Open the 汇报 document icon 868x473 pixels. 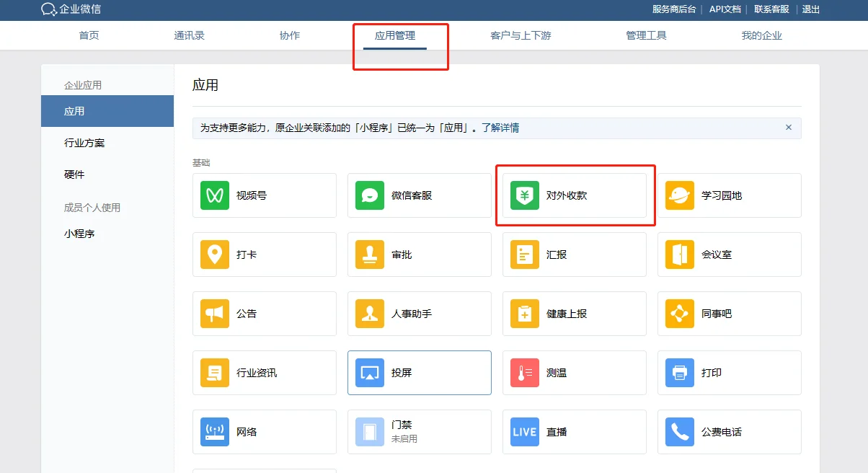[x=525, y=255]
